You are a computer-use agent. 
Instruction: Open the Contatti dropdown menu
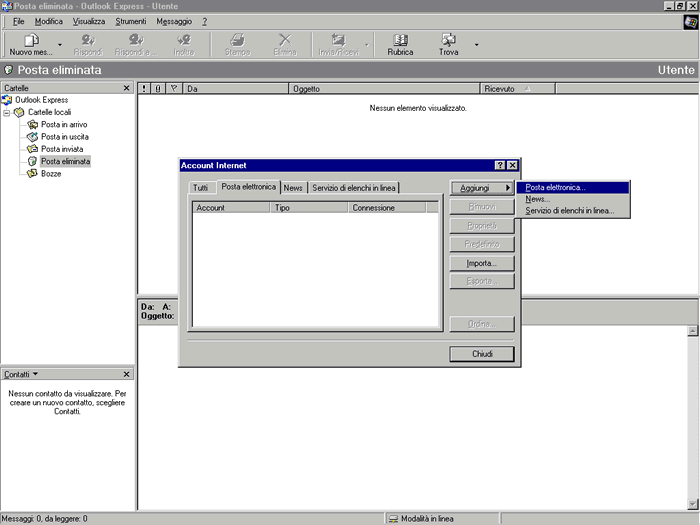click(21, 374)
